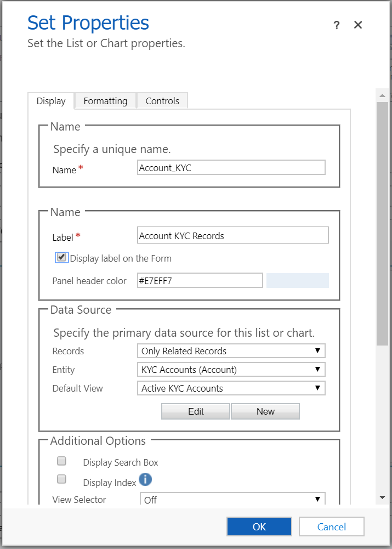Click the scrollbar down arrow icon
392x549 pixels.
click(382, 497)
